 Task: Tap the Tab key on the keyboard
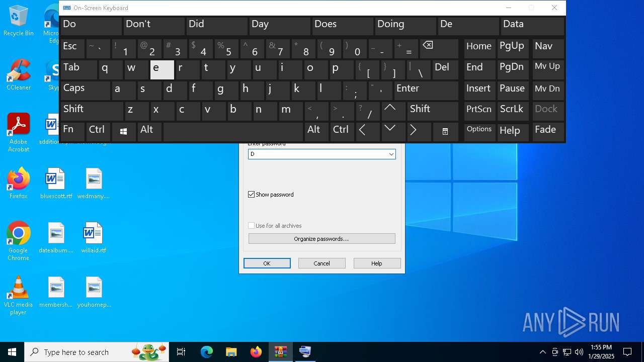click(x=78, y=70)
